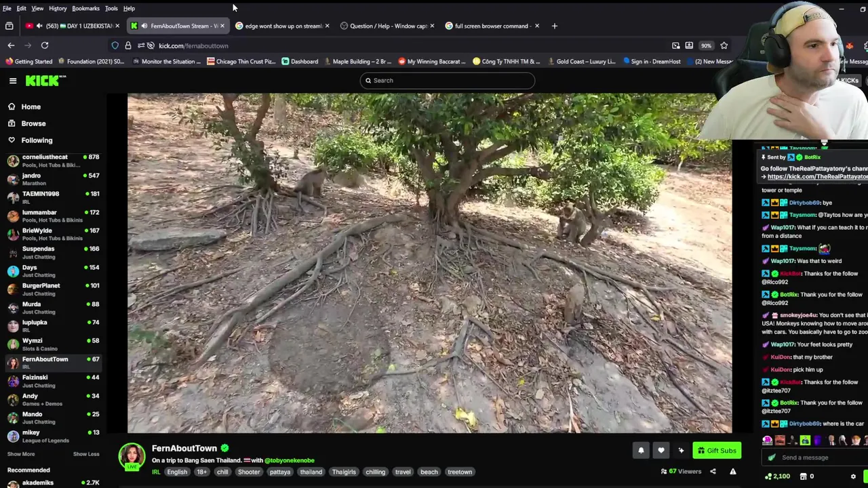Click the FernAboutTown channel avatar
The image size is (868, 488).
tap(132, 457)
